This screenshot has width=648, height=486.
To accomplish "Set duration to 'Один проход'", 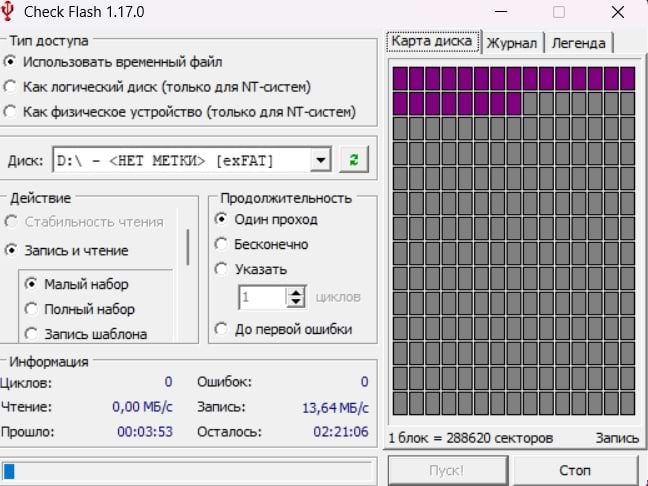I will [x=221, y=219].
